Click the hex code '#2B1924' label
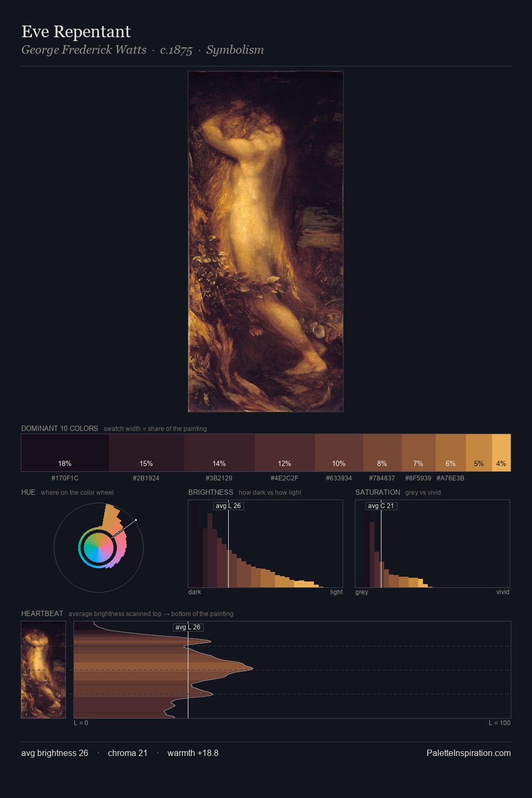Image resolution: width=532 pixels, height=798 pixels. tap(146, 478)
